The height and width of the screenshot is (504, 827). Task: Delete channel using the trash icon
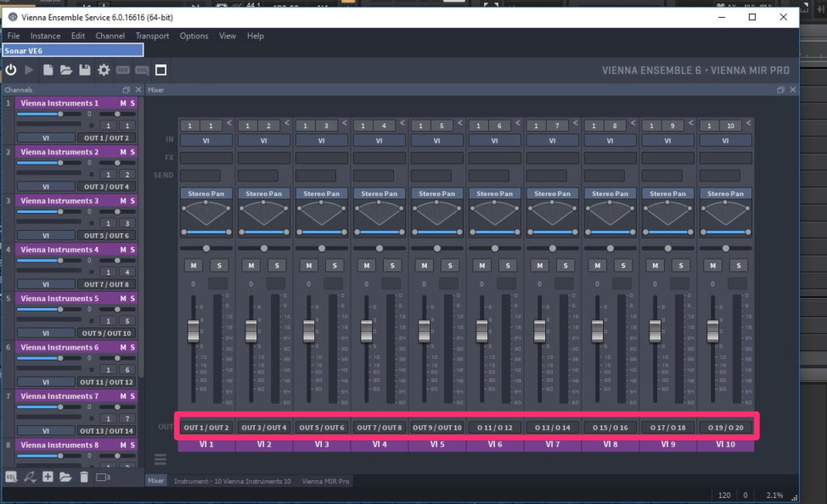point(84,477)
